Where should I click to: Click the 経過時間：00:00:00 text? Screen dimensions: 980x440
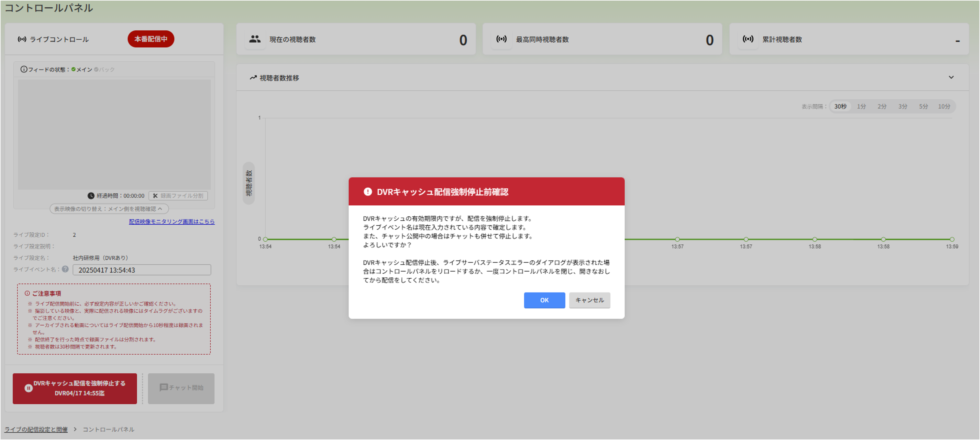pyautogui.click(x=120, y=196)
